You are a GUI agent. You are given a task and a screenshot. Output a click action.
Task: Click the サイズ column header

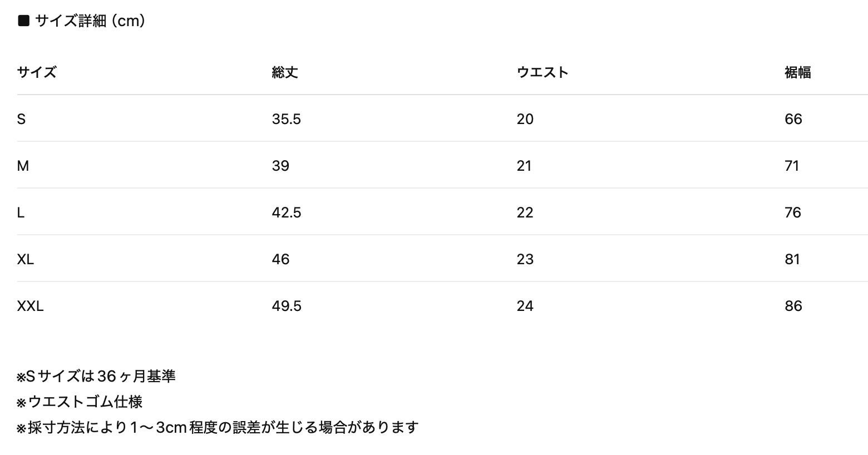coord(37,72)
